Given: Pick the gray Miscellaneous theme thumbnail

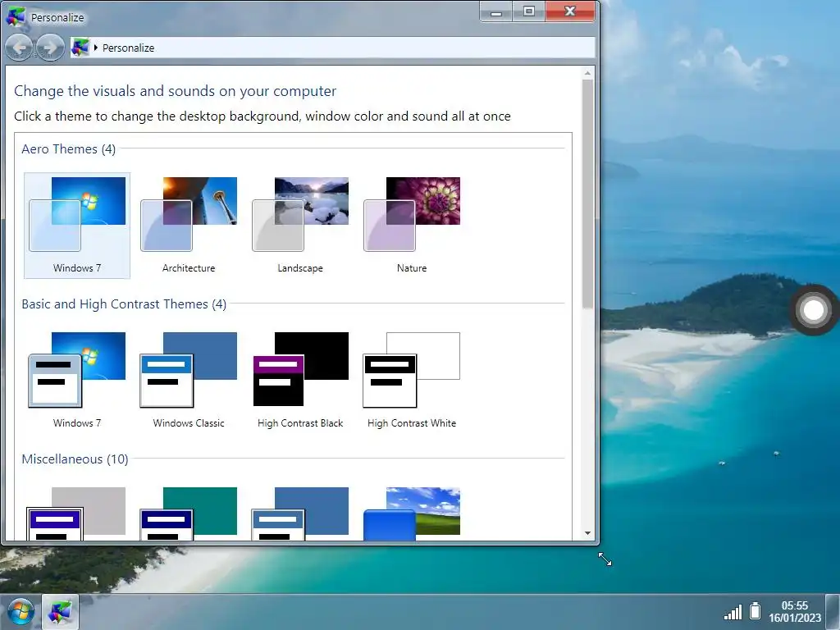Looking at the screenshot, I should pos(77,514).
